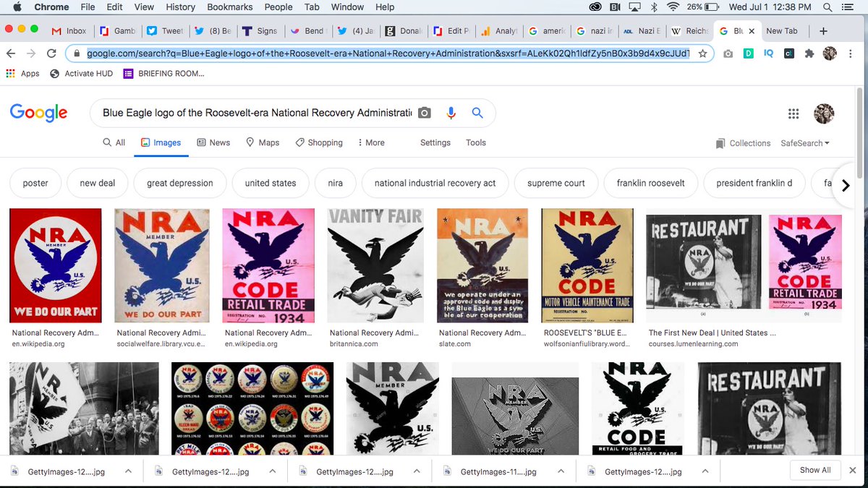Open the Tools filter options

click(x=476, y=142)
